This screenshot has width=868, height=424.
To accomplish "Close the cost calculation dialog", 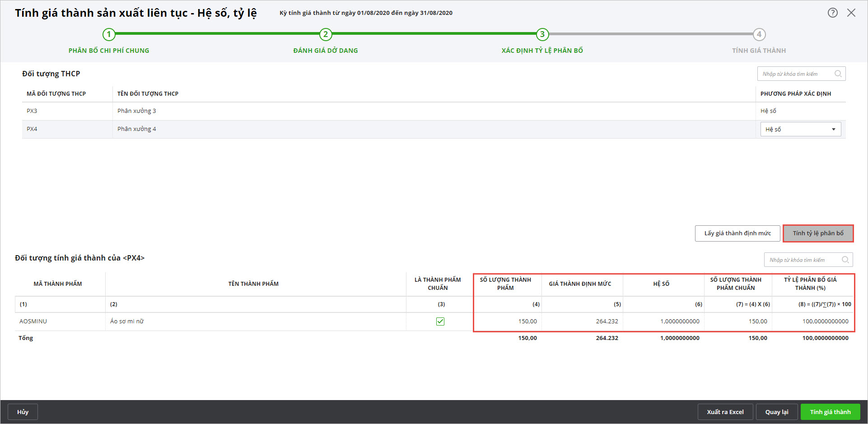I will pyautogui.click(x=851, y=13).
